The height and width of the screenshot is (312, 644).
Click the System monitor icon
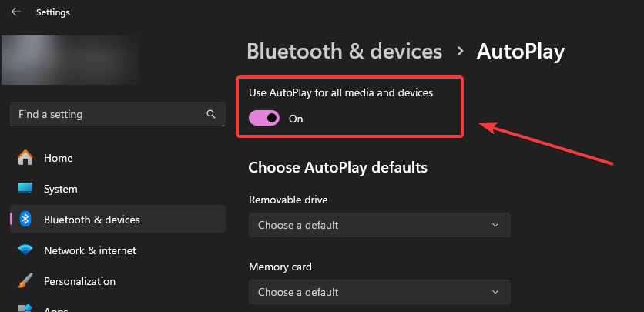pos(25,189)
